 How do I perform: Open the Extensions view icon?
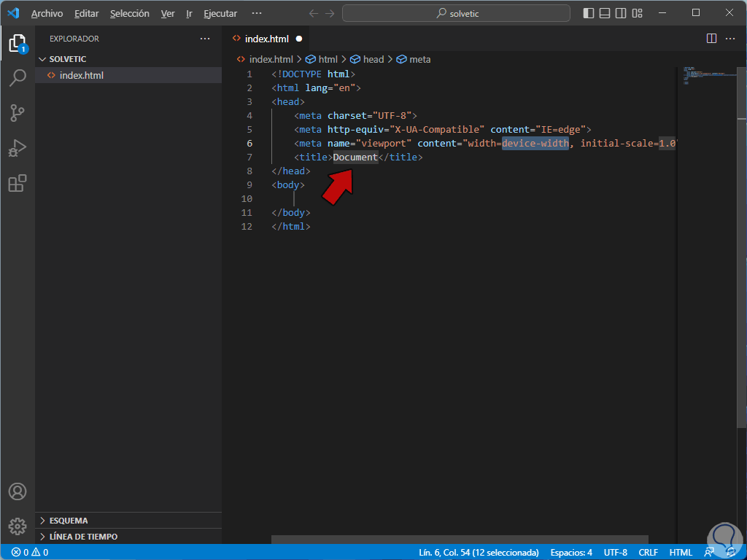[x=17, y=183]
